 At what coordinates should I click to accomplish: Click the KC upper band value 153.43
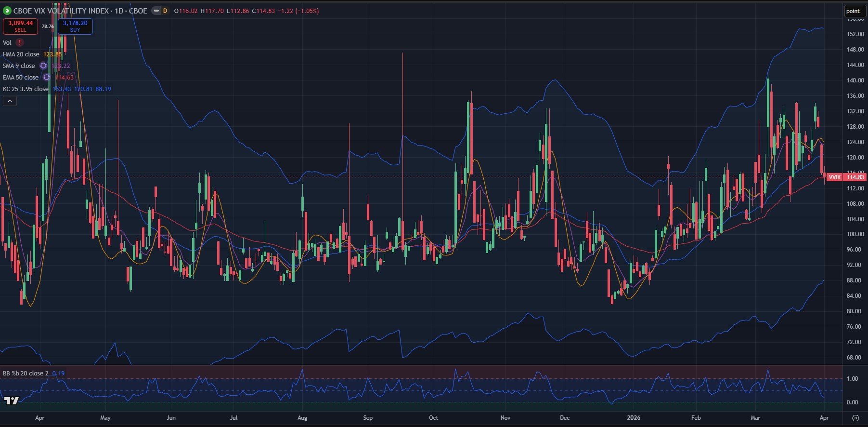pyautogui.click(x=62, y=89)
